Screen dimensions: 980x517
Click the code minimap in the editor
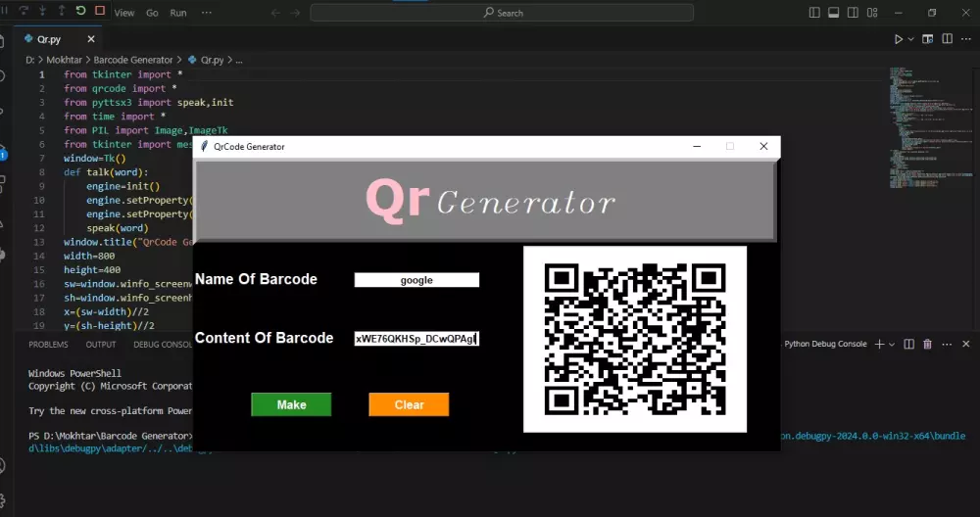[930, 128]
